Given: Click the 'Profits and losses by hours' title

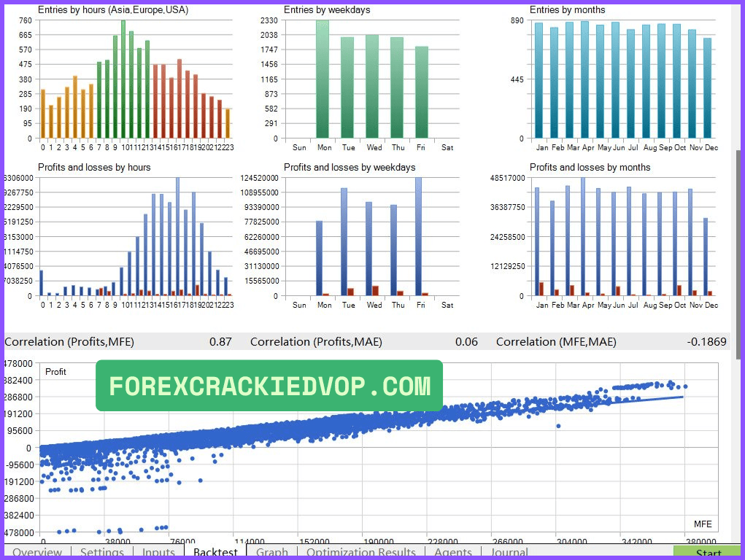Looking at the screenshot, I should coord(94,167).
